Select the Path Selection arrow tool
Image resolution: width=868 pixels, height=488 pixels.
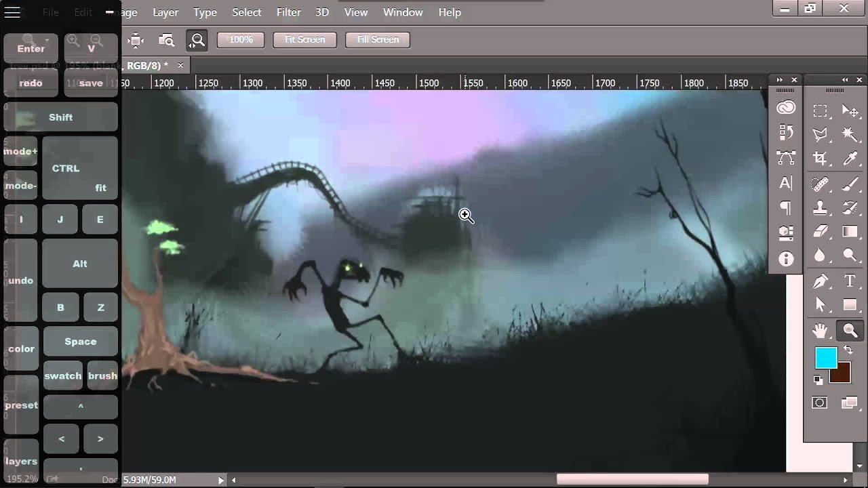pyautogui.click(x=820, y=305)
